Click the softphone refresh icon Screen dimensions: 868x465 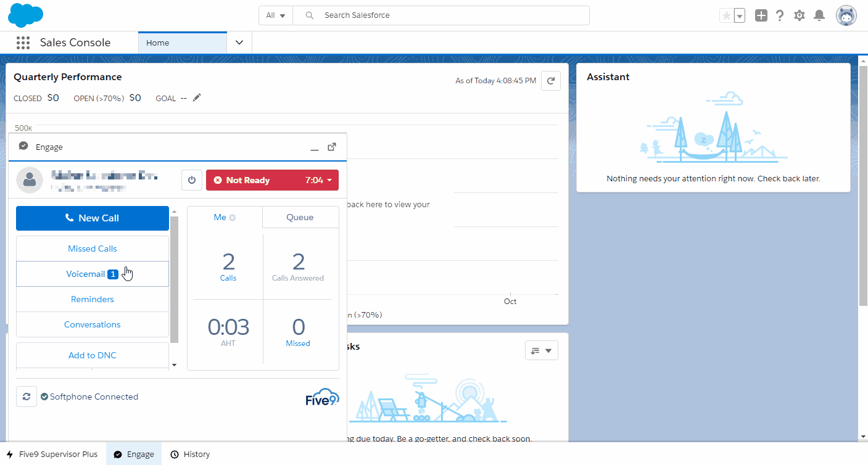[x=27, y=397]
